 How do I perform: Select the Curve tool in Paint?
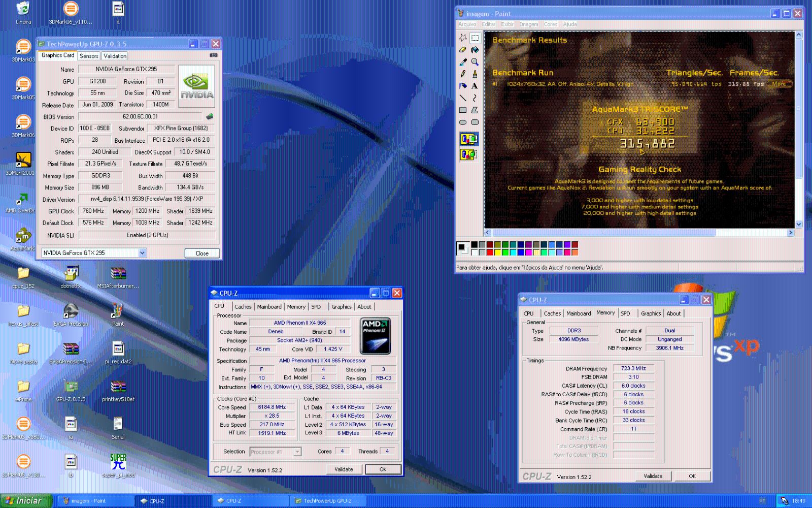tap(475, 98)
